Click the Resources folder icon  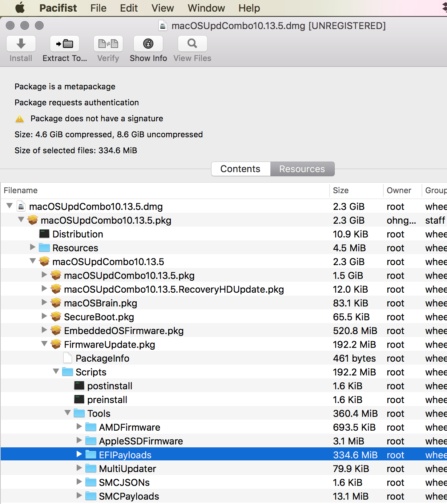(x=44, y=248)
